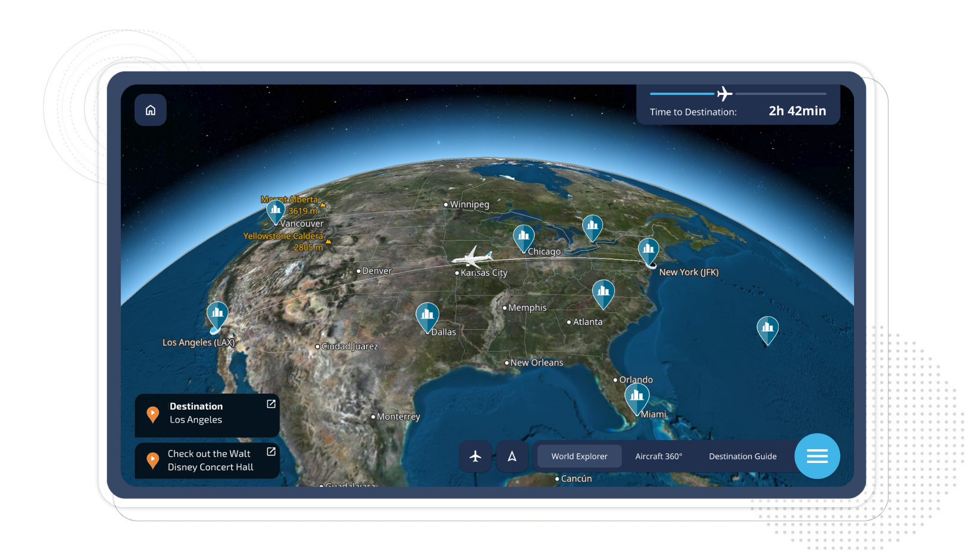Select the Yellowstone Caldera 2805 m label
The width and height of the screenshot is (980, 560).
[283, 242]
